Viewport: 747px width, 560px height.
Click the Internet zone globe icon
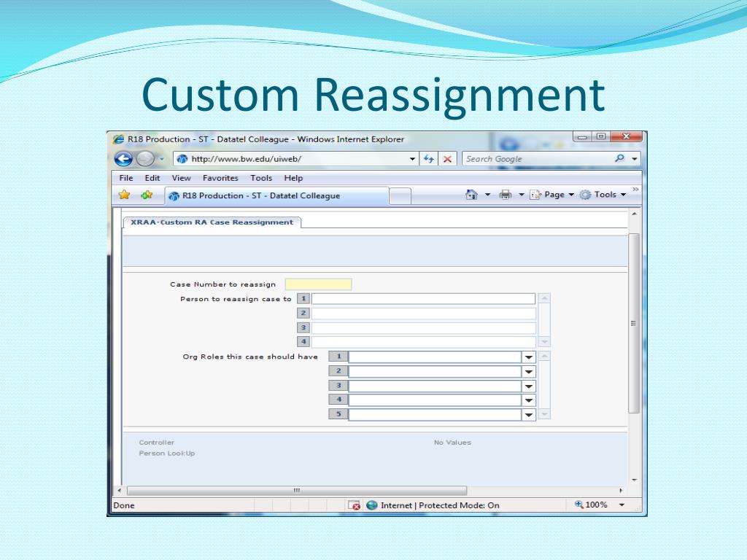[372, 505]
